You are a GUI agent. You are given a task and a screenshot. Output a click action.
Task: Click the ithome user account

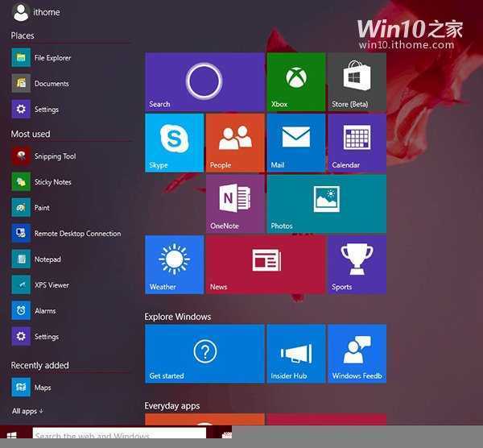click(36, 12)
